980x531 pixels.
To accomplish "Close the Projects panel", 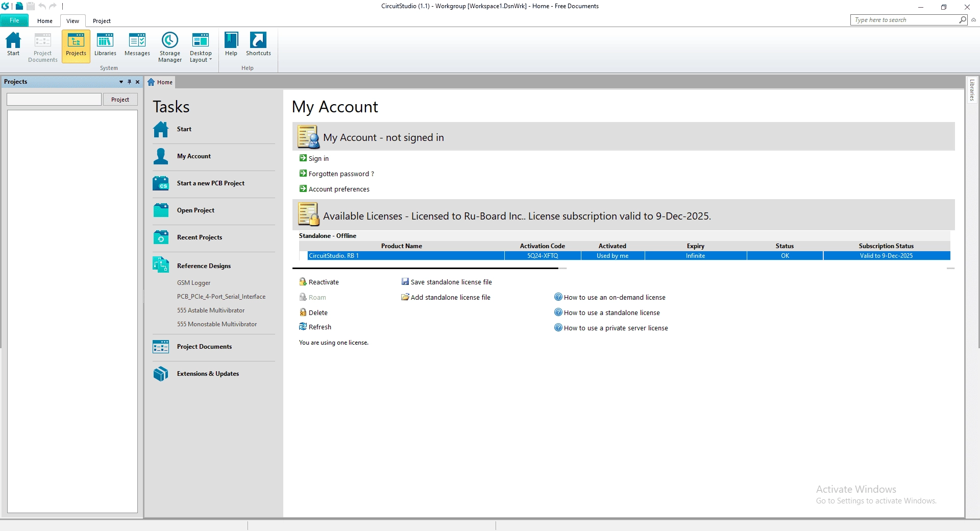I will pyautogui.click(x=137, y=82).
